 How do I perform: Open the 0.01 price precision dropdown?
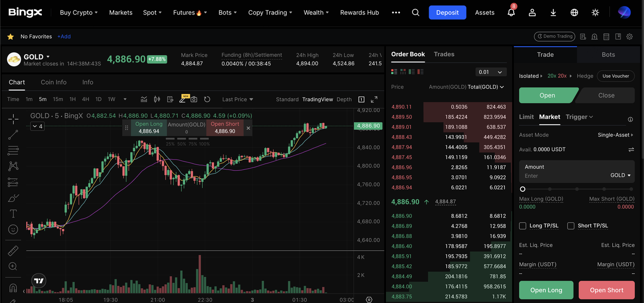491,72
